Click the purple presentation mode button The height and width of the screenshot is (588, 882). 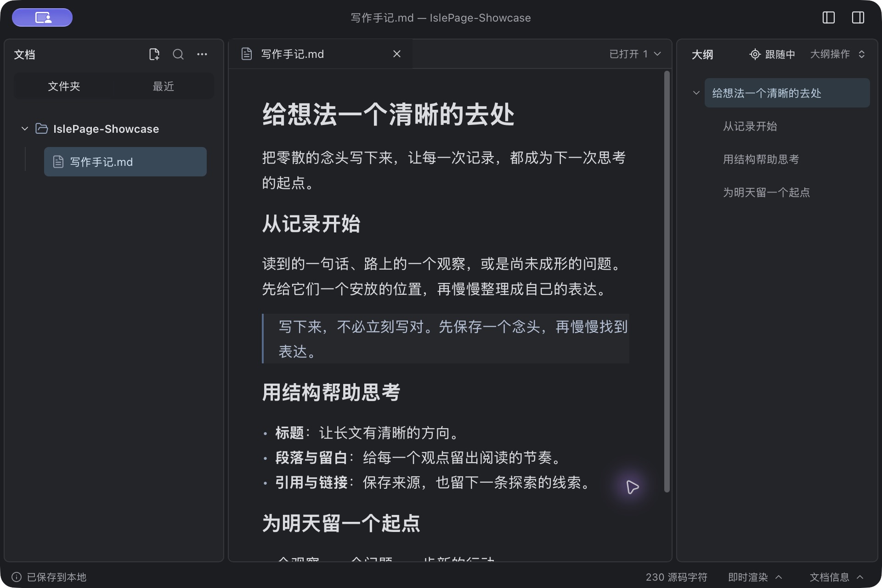(42, 17)
